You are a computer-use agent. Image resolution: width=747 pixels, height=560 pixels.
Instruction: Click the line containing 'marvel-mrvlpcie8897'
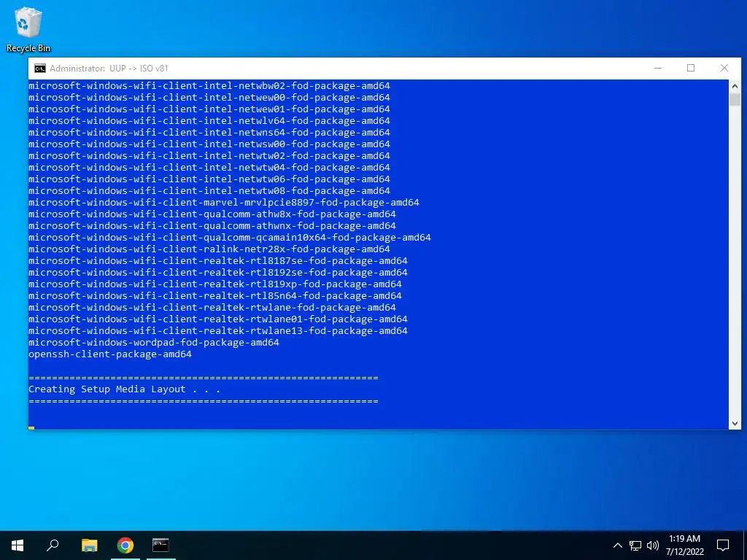click(x=224, y=203)
